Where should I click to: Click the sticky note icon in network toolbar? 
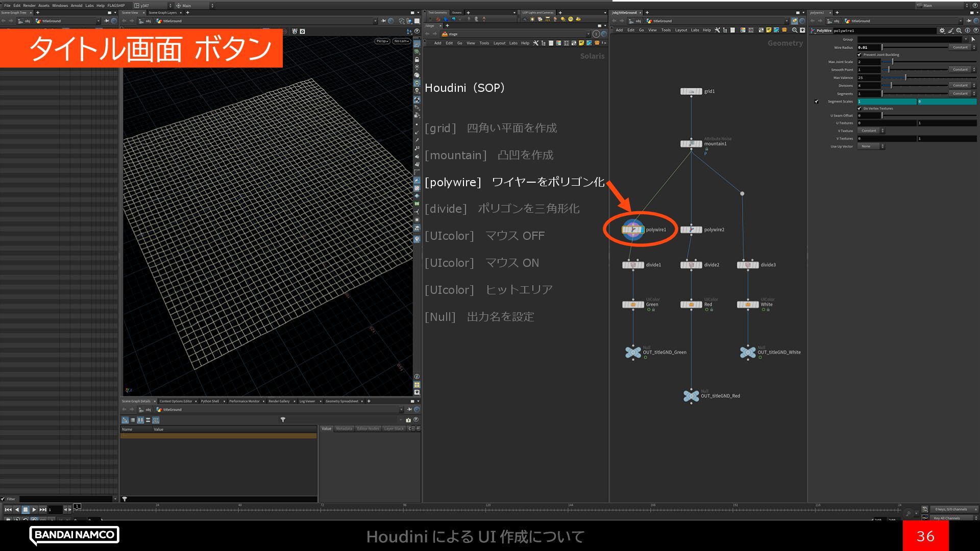pos(769,30)
